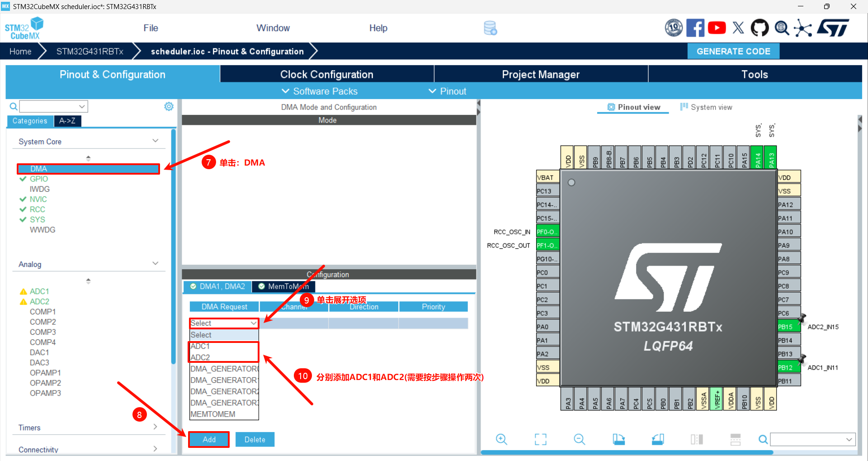
Task: Click the STM32CubeMX logo
Action: pyautogui.click(x=24, y=29)
